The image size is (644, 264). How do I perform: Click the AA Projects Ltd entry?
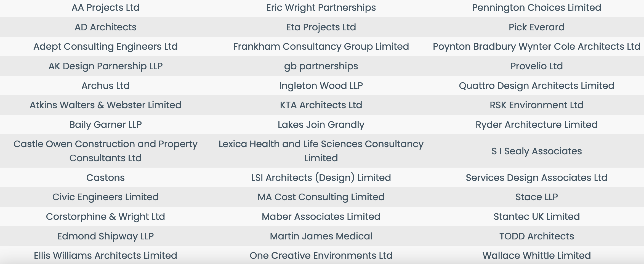[x=105, y=8]
